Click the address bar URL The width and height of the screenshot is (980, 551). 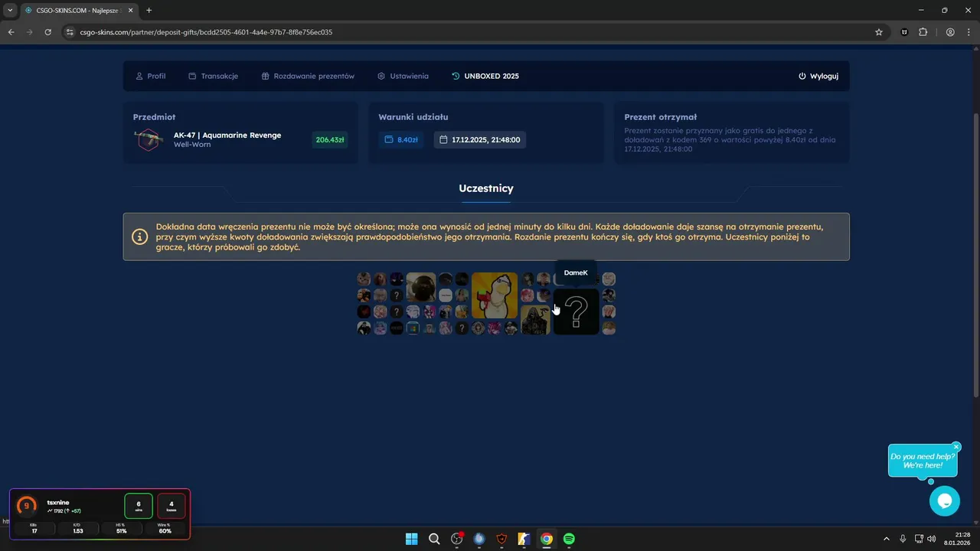coord(206,32)
